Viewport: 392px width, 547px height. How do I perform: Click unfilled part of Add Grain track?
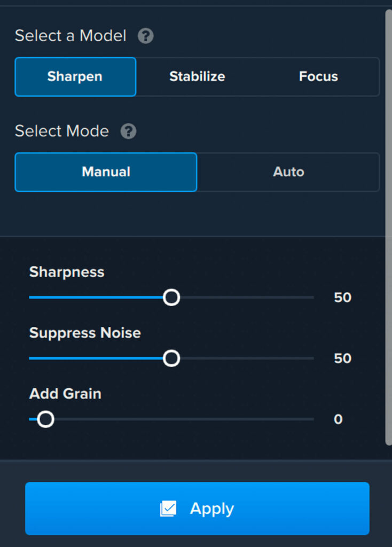point(184,419)
